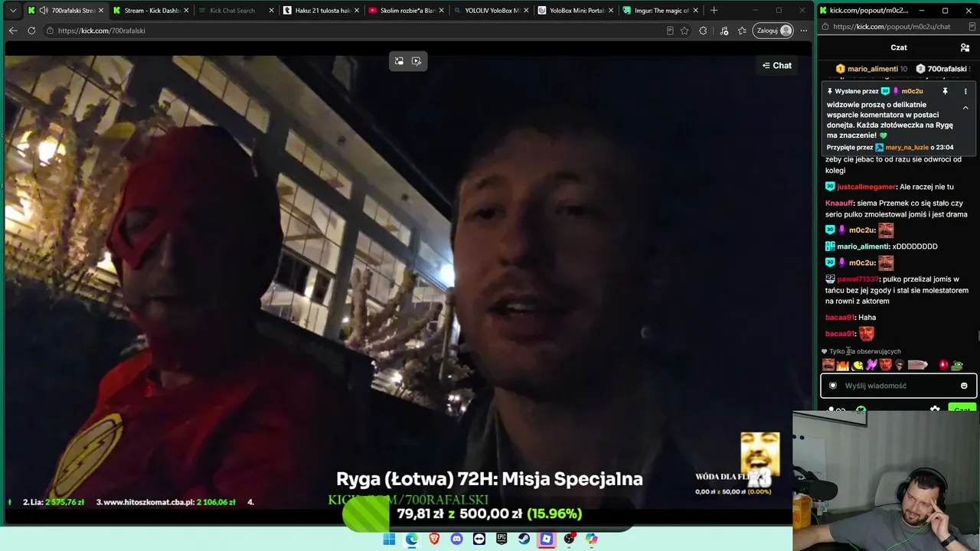Click the Kick favicon in popout window
The width and height of the screenshot is (980, 551).
coord(823,11)
